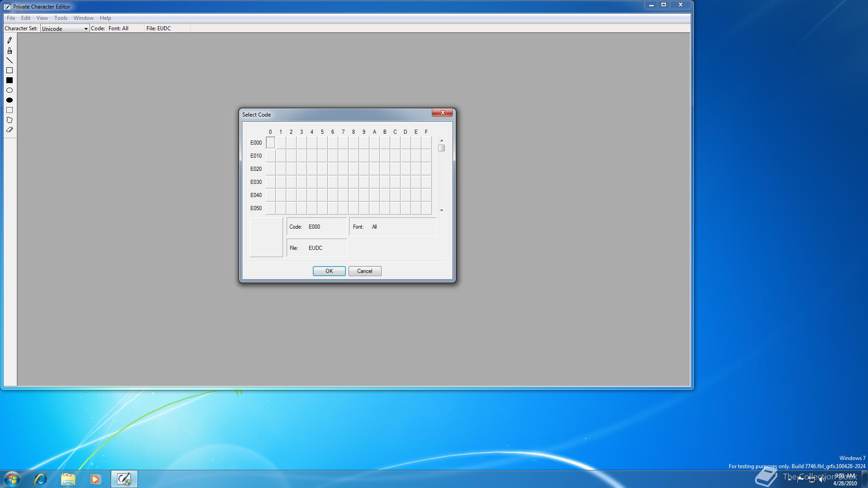Viewport: 868px width, 488px height.
Task: Select the Filled Rectangle tool
Action: click(x=9, y=80)
